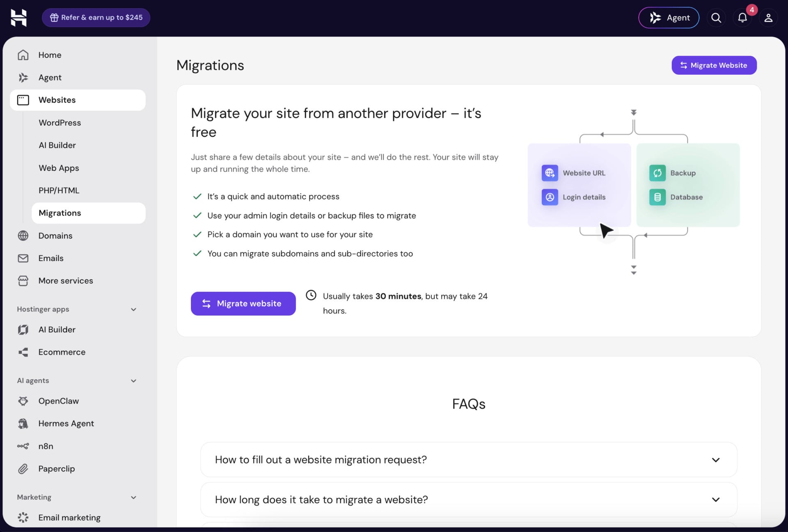Click 'You can migrate subdomains' text

[x=310, y=254]
